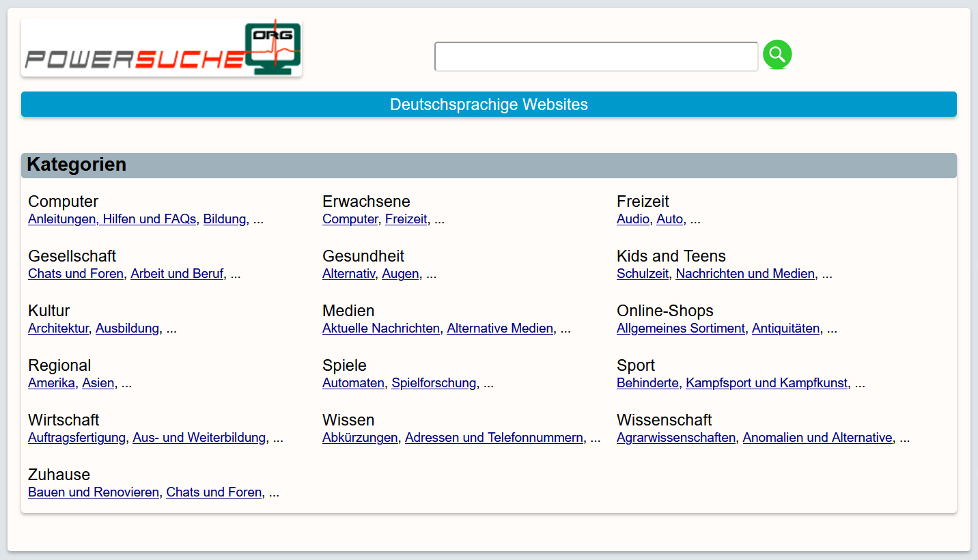The image size is (978, 560).
Task: Open Nachrichten und Medien link
Action: point(745,274)
